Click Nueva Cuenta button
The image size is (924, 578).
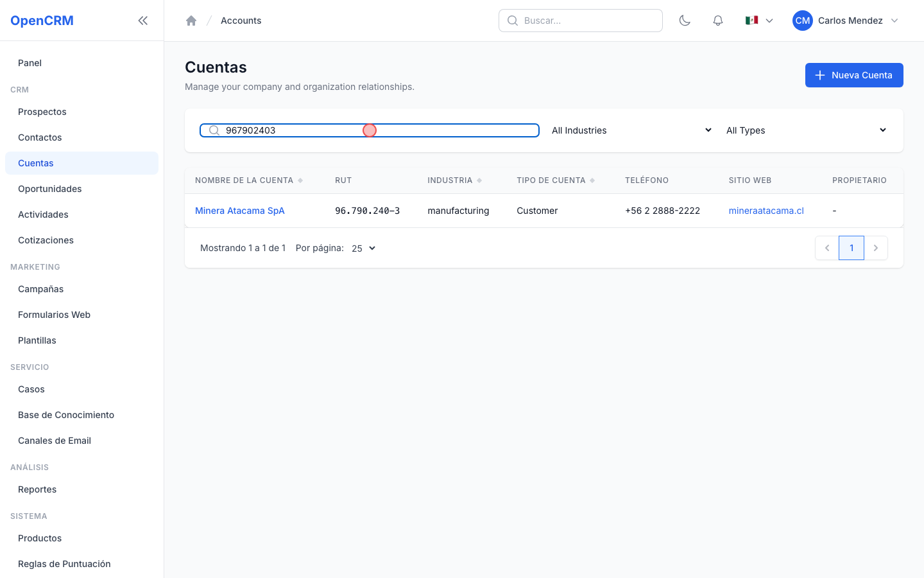[854, 75]
